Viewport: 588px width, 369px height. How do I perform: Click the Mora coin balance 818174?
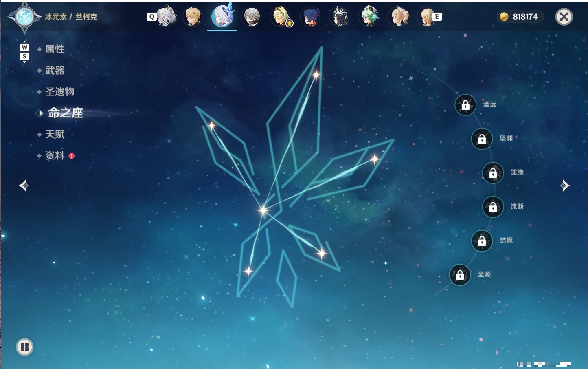click(520, 17)
